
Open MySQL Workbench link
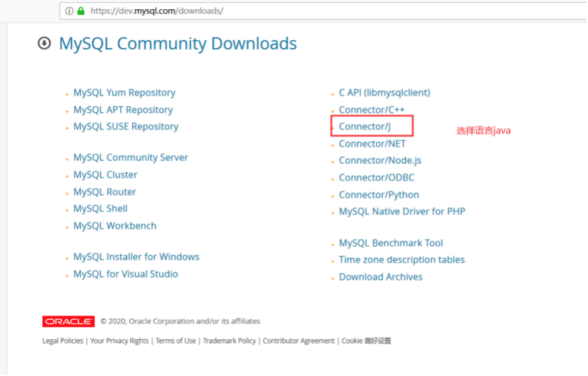(x=114, y=226)
